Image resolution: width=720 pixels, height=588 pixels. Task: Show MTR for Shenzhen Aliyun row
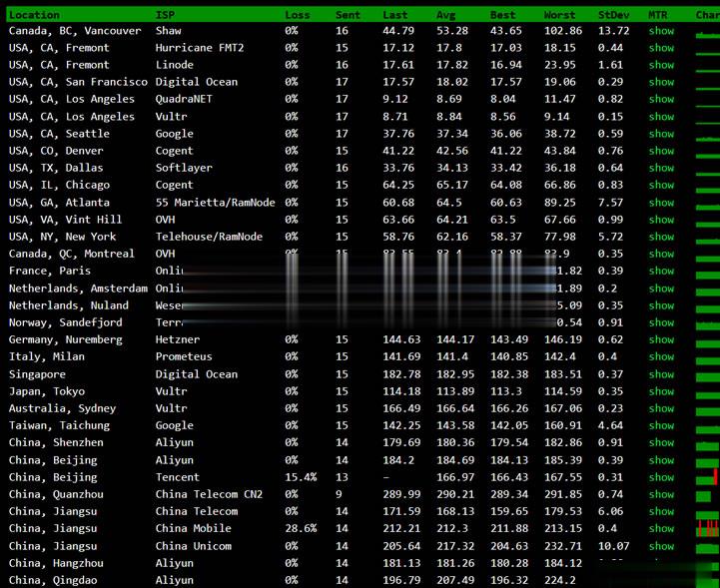(661, 442)
